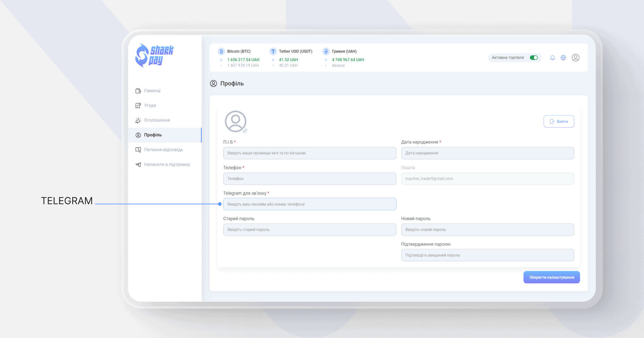The width and height of the screenshot is (644, 338).
Task: Click the Tether USD (USDT) icon
Action: pos(273,51)
